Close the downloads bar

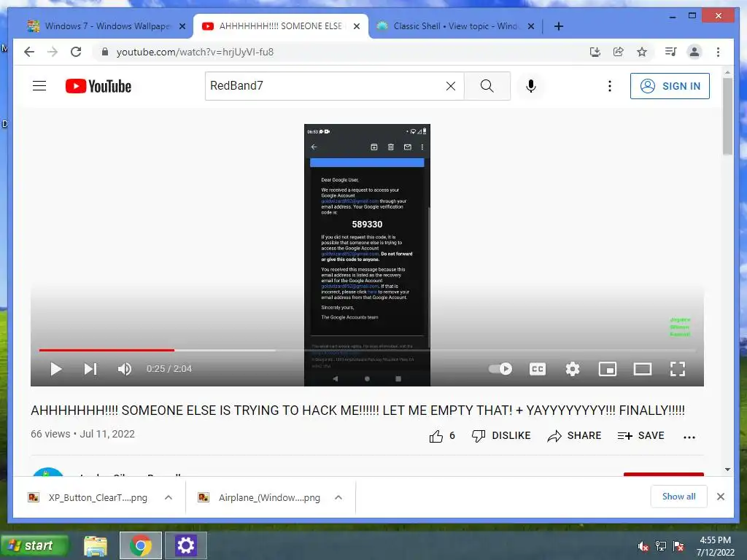pos(721,497)
